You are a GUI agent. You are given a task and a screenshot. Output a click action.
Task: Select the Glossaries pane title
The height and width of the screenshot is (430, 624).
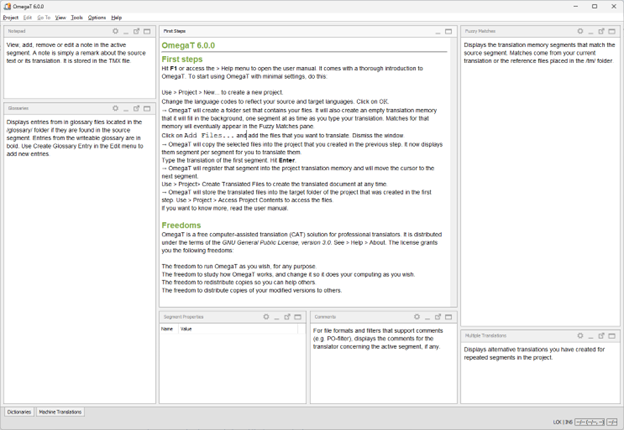point(18,108)
